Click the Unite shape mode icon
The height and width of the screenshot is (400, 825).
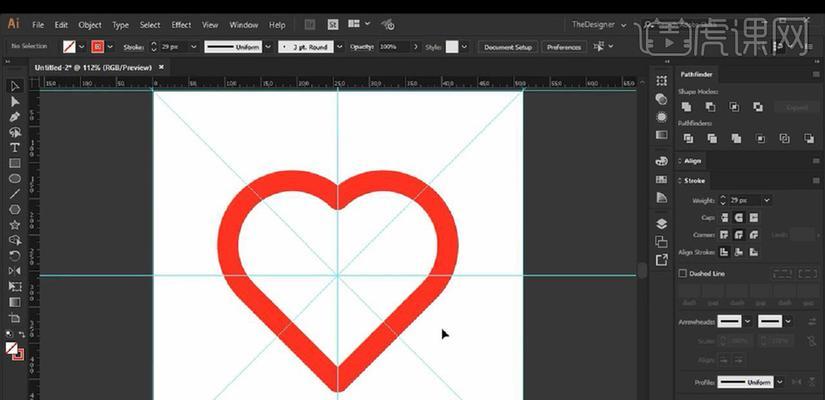pyautogui.click(x=687, y=107)
